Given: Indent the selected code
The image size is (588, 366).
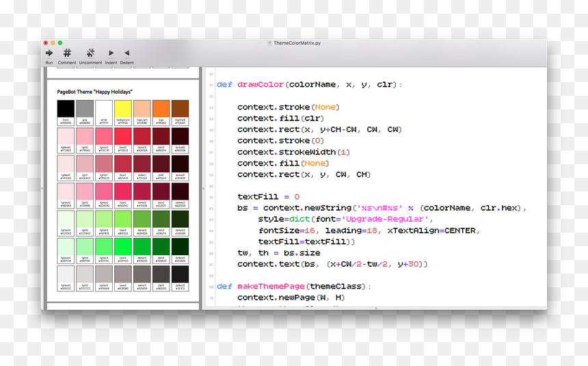Looking at the screenshot, I should (x=111, y=53).
